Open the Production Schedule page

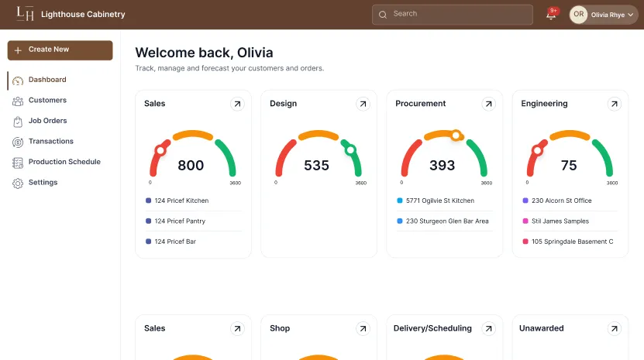64,162
